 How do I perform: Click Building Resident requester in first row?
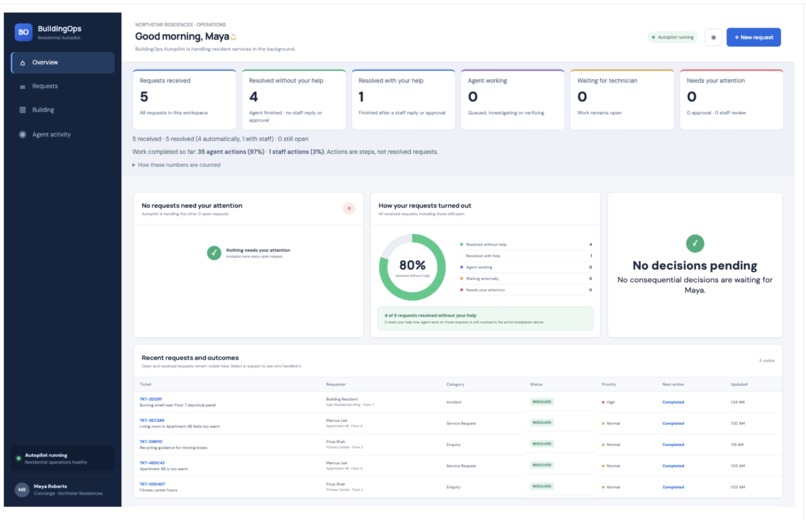[x=342, y=399]
